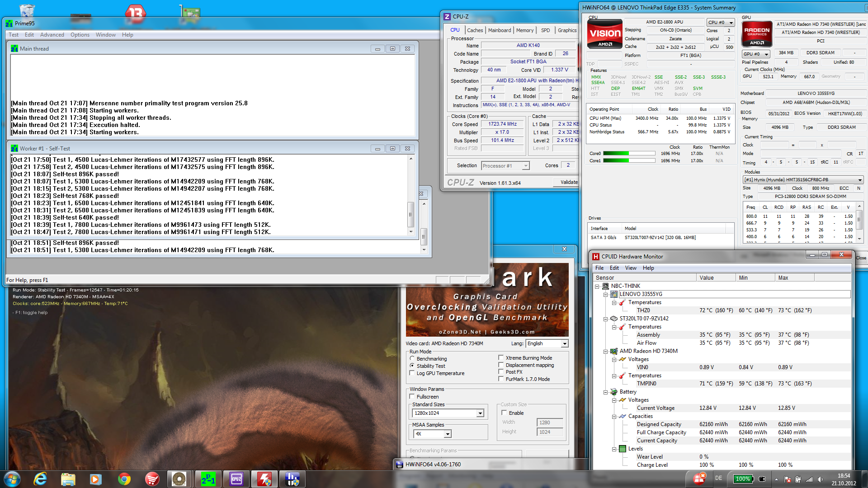The height and width of the screenshot is (488, 868).
Task: Open the Standard Sizes 1280x1024 dropdown
Action: point(448,413)
